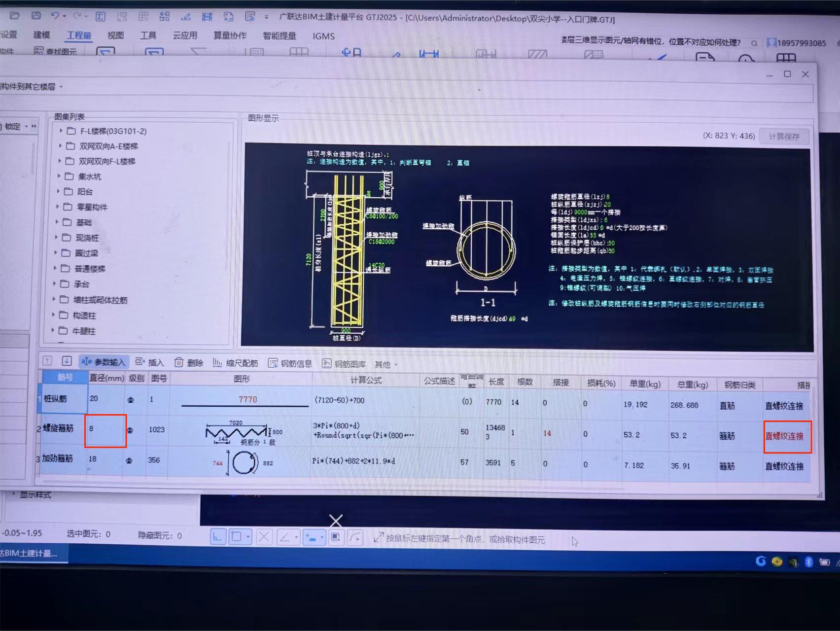Select the 圈过梁 tree item
The height and width of the screenshot is (631, 840).
coord(86,253)
